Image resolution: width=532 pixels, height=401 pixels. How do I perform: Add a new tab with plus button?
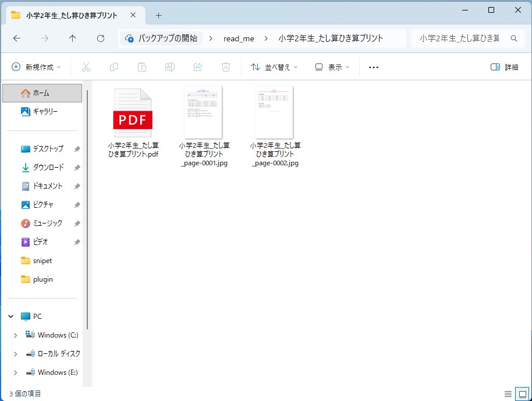click(158, 15)
